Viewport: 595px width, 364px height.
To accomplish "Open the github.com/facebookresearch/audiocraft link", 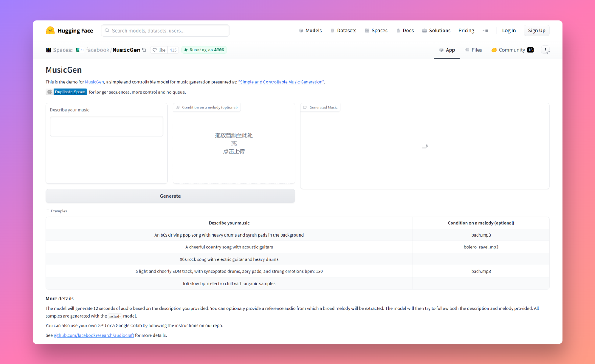I will [94, 335].
